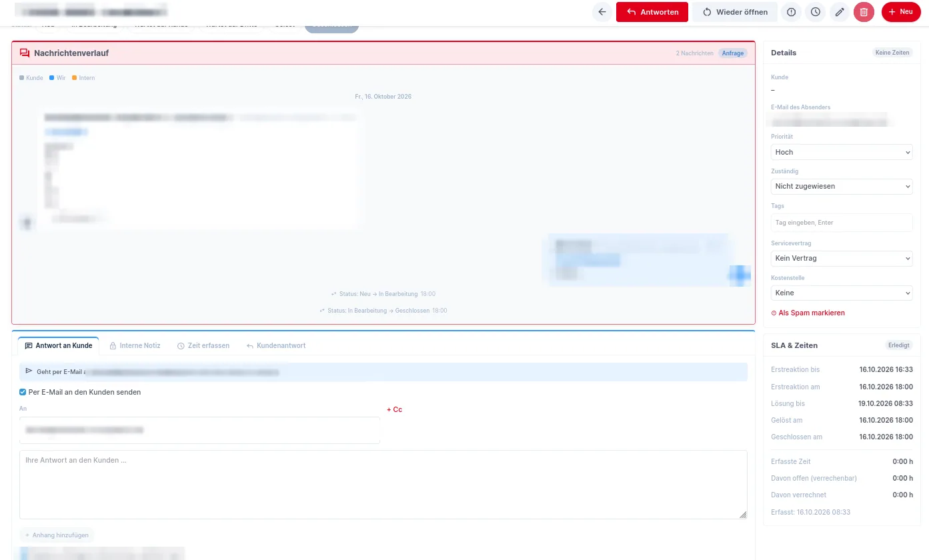The image size is (929, 560).
Task: Click the Antworten button
Action: (652, 12)
